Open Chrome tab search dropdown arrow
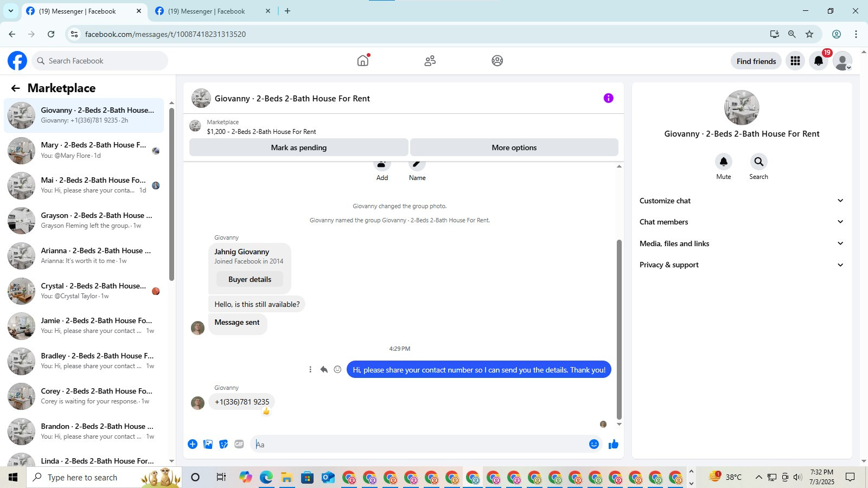The width and height of the screenshot is (868, 488). (x=10, y=11)
